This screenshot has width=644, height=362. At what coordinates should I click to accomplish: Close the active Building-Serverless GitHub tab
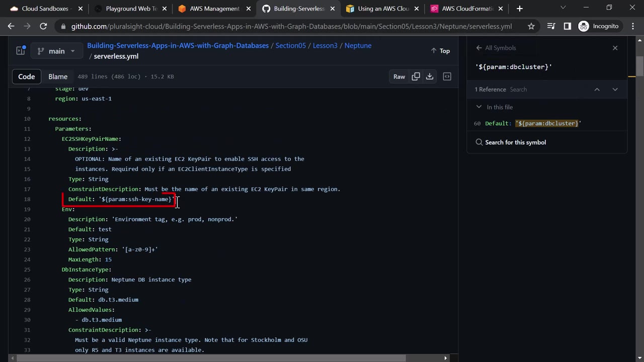click(332, 9)
